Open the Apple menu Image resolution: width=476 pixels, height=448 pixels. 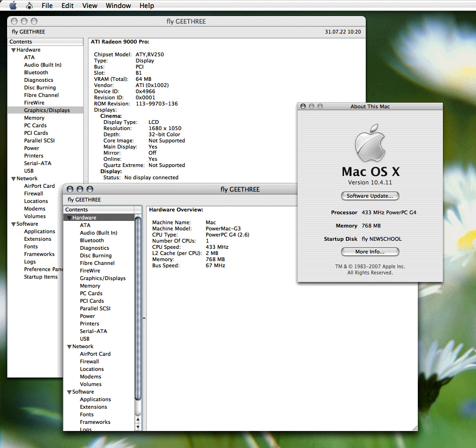point(13,6)
